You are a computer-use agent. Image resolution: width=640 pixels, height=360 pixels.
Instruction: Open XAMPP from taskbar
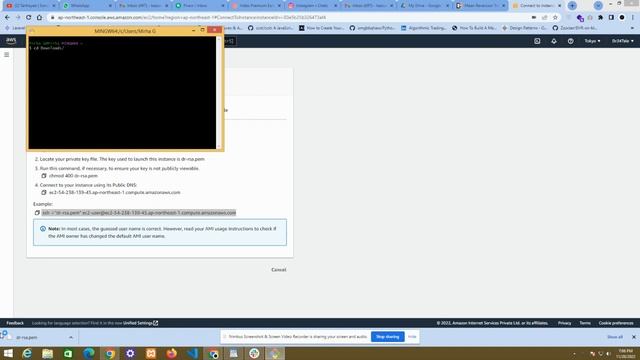[151, 353]
